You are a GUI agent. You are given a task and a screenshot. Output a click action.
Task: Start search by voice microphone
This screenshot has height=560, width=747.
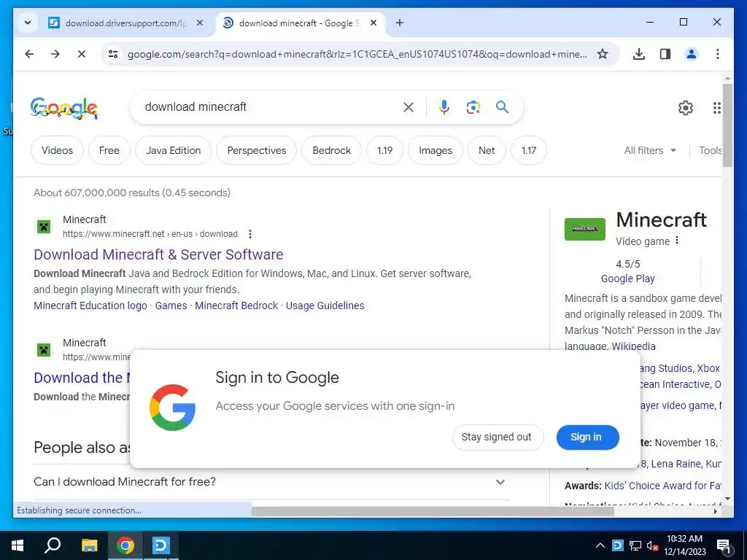(444, 107)
